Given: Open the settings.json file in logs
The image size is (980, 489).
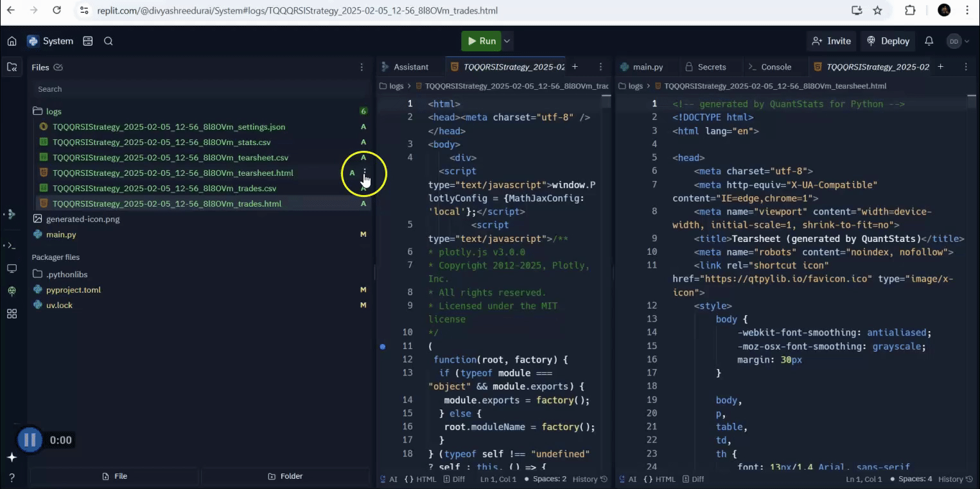Looking at the screenshot, I should coord(169,127).
